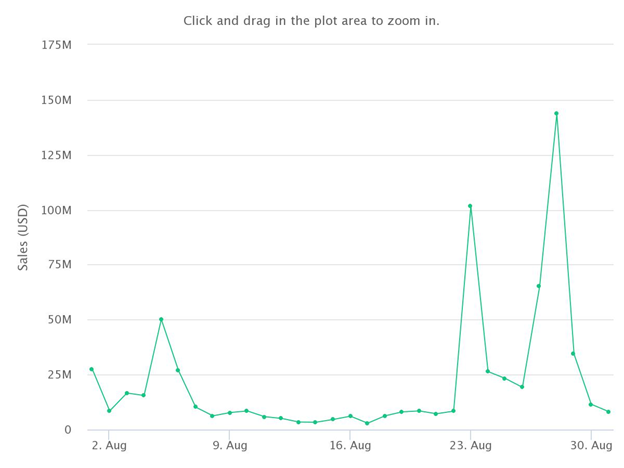Click the highest peak data point near 145M
This screenshot has height=468, width=624.
[556, 113]
